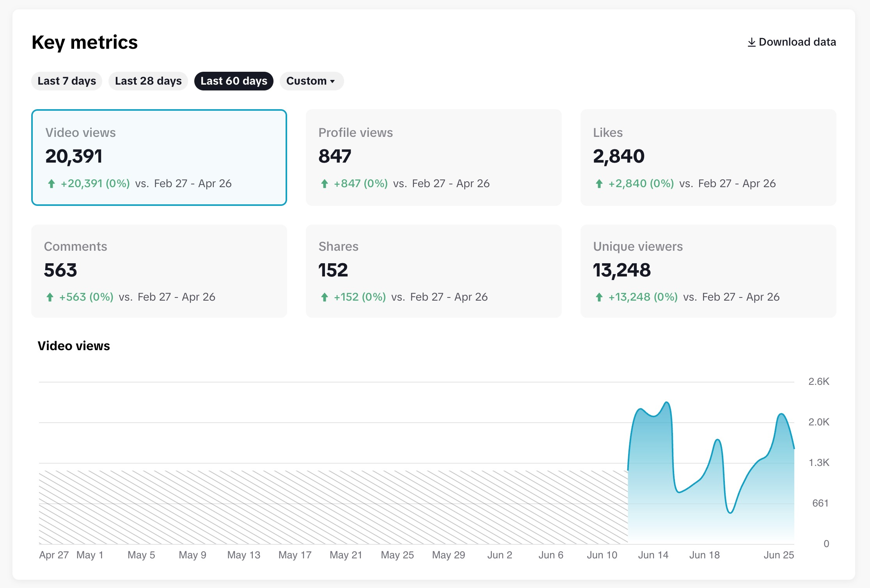Click the green up arrow beside +563
Viewport: 870px width, 588px height.
[x=50, y=297]
